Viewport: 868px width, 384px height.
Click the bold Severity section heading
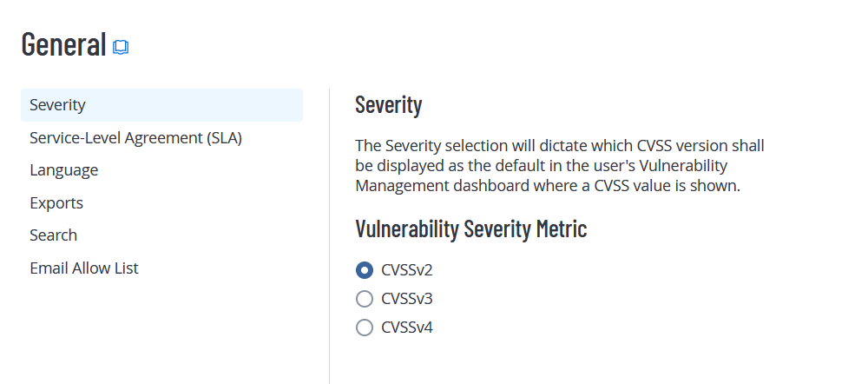pos(388,105)
